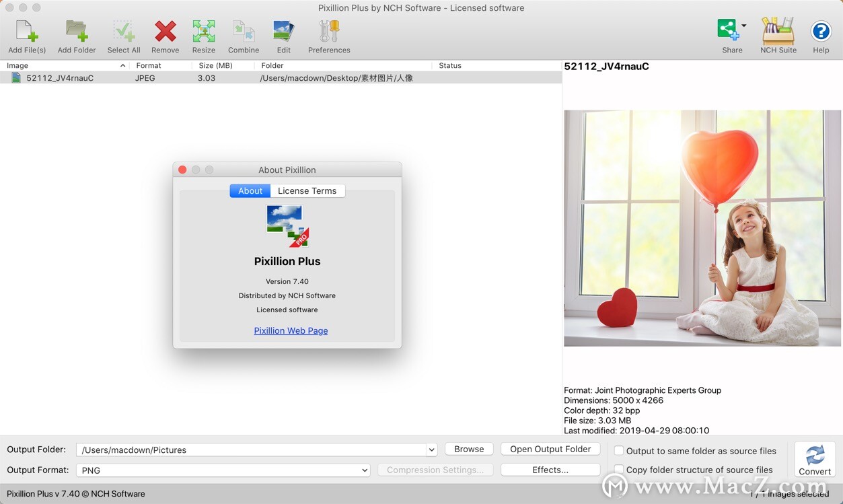Click the girl with balloon preview image
Viewport: 843px width, 504px height.
point(702,228)
